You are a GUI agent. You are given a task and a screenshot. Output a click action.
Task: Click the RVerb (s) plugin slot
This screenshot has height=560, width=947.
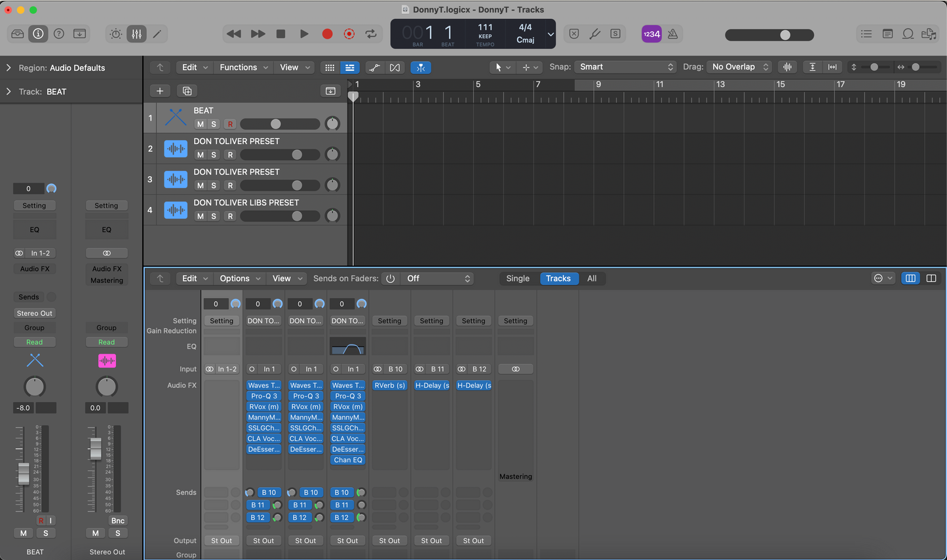point(389,386)
